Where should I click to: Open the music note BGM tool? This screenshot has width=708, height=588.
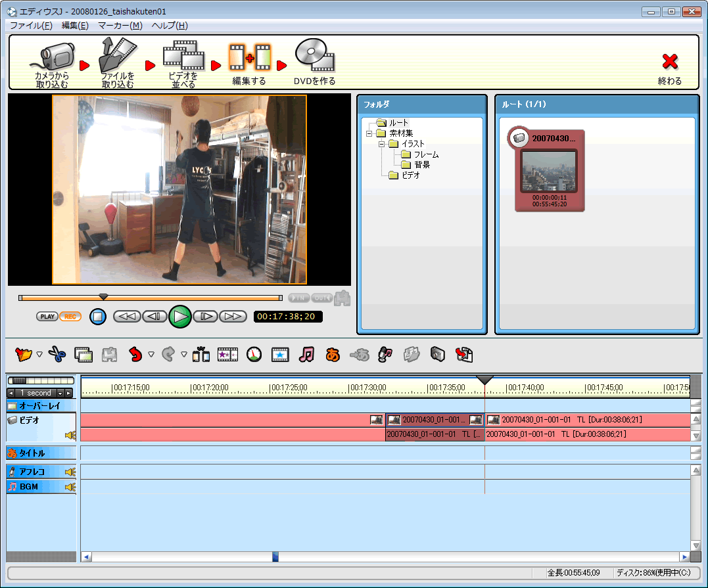point(306,355)
